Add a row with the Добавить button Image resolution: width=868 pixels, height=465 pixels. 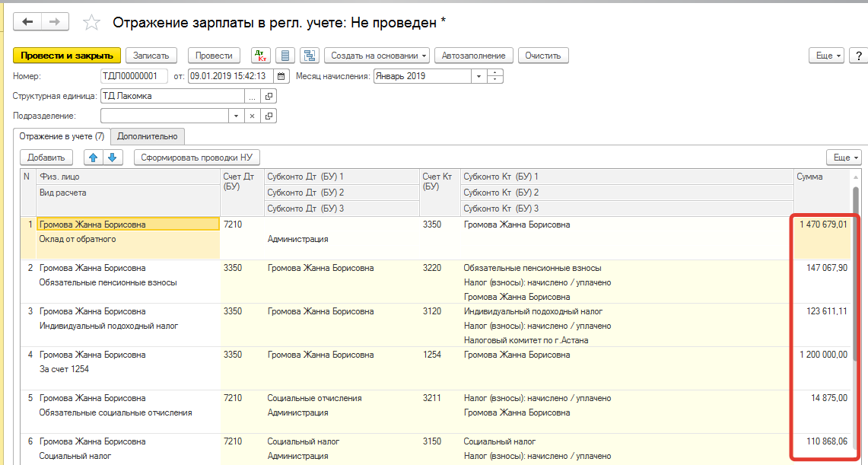(46, 158)
